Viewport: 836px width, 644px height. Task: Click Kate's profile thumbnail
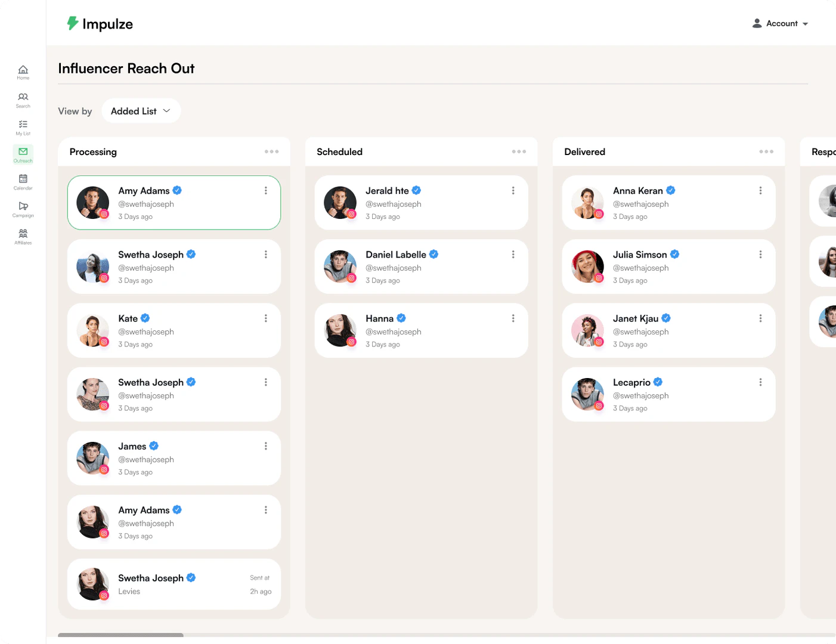click(x=92, y=330)
